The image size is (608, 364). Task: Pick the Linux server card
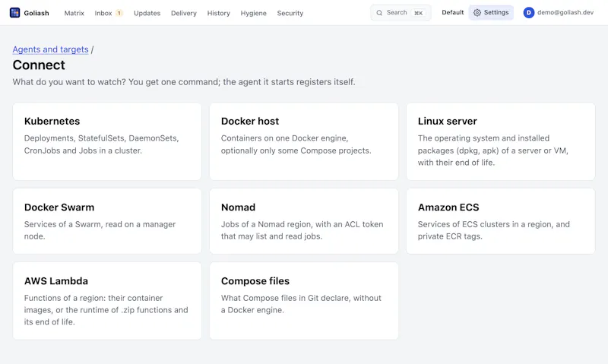click(501, 141)
